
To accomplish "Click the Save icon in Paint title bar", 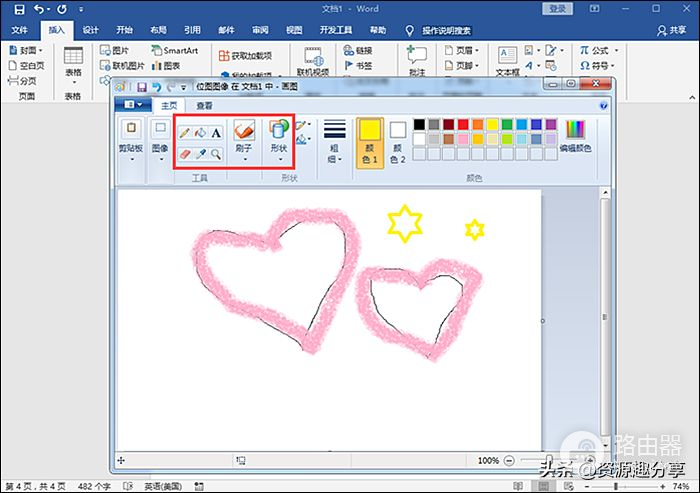I will 143,87.
